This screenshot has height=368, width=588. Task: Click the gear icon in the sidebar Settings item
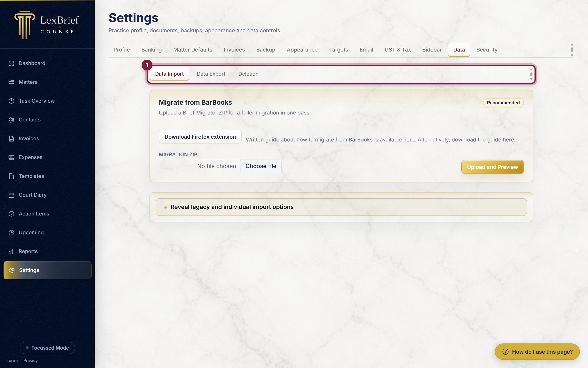[x=12, y=270]
